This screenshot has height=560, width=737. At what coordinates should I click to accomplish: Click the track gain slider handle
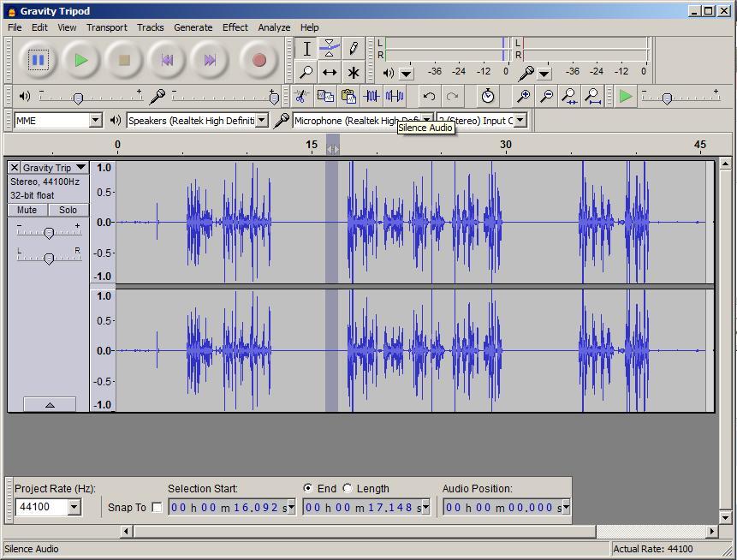point(49,233)
